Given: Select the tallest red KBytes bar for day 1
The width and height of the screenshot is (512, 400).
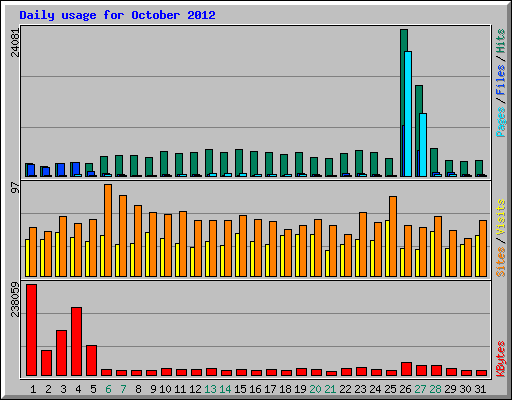Looking at the screenshot, I should click(31, 330).
